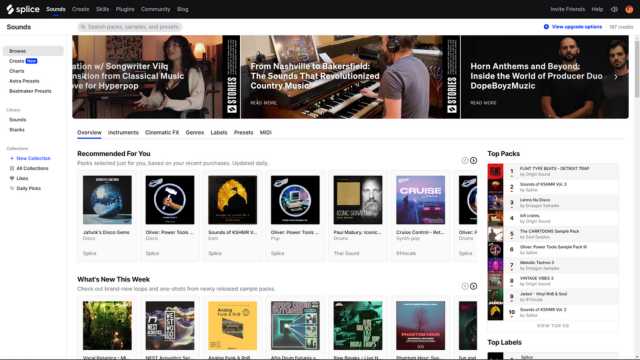Switch to the Instruments tab

(123, 133)
